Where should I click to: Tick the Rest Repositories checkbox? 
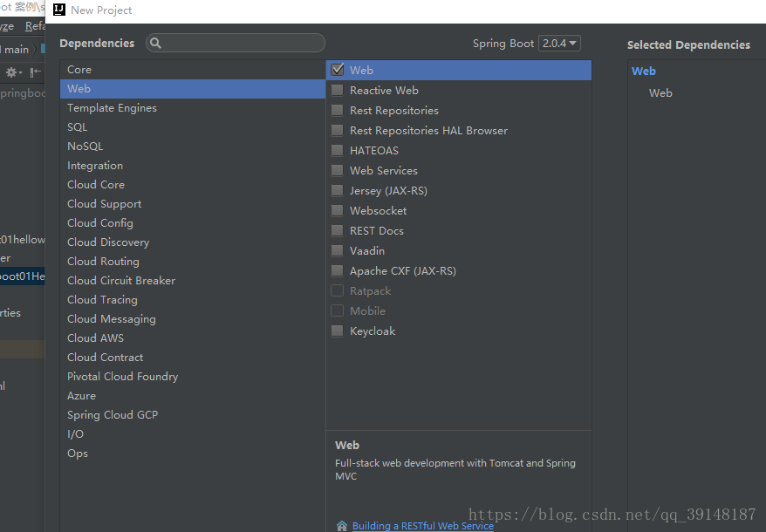(x=337, y=111)
